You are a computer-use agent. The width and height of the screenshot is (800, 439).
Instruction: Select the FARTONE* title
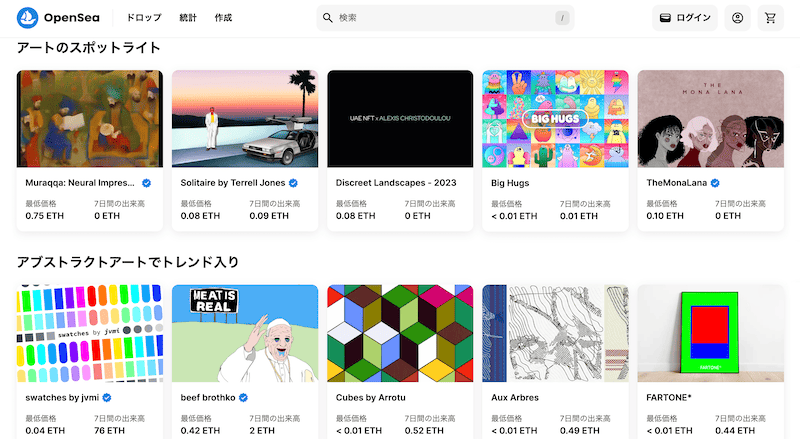669,398
